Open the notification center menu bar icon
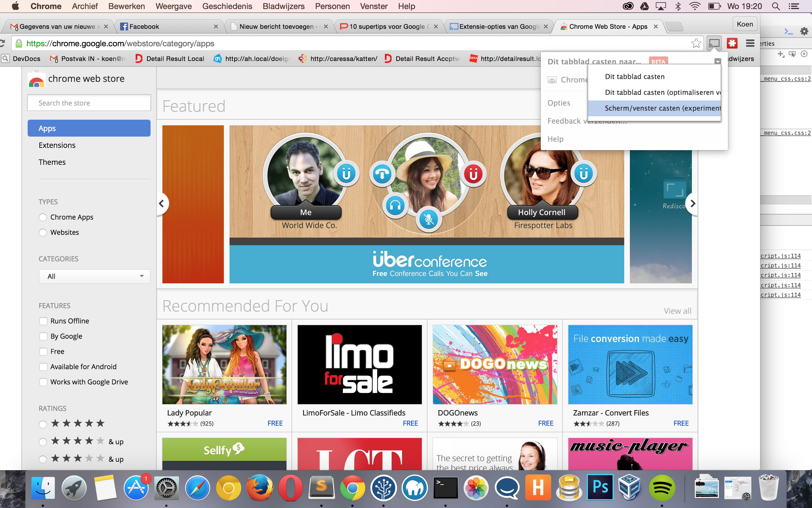This screenshot has width=812, height=508. (x=794, y=6)
